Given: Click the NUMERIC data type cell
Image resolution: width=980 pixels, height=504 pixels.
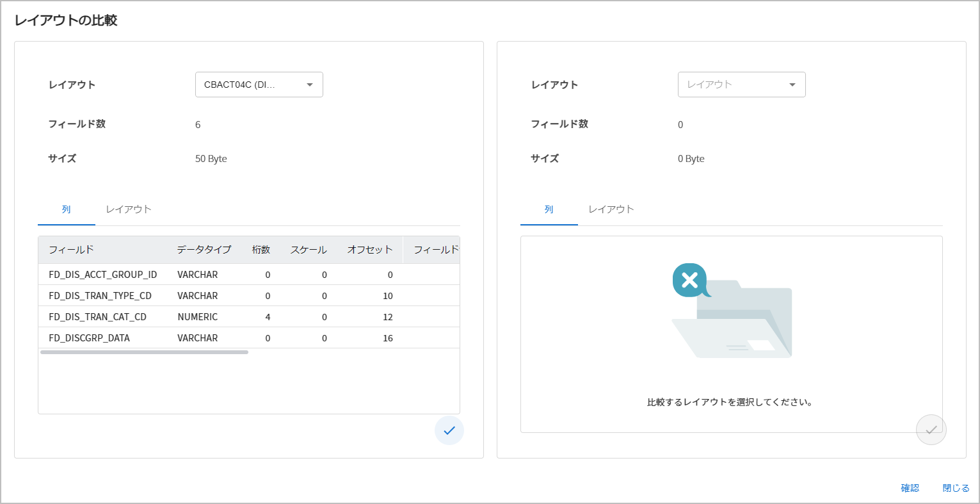Looking at the screenshot, I should pyautogui.click(x=198, y=317).
